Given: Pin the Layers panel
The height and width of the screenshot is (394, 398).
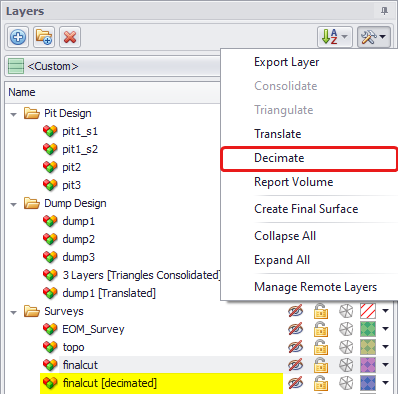Looking at the screenshot, I should [385, 11].
